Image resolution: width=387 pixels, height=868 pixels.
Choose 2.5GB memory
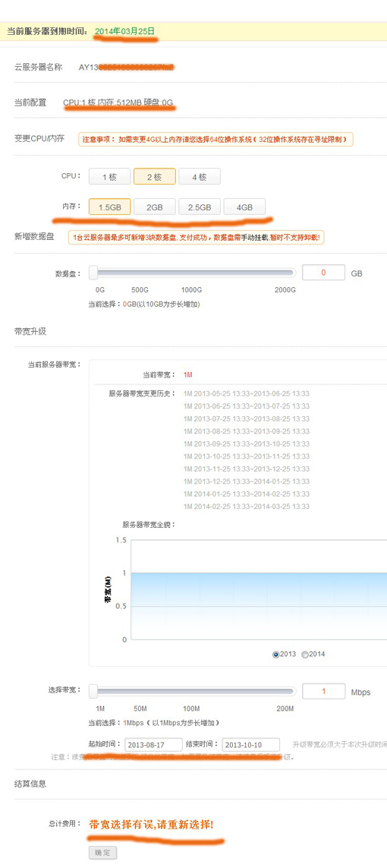click(x=200, y=207)
